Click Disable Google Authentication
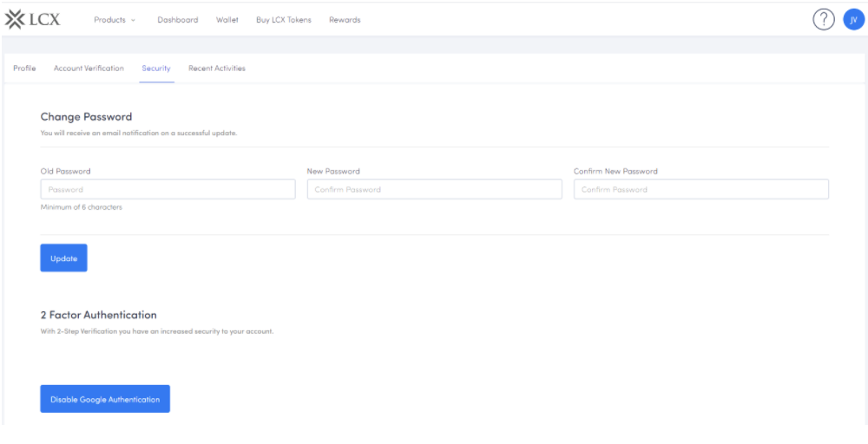 click(105, 399)
